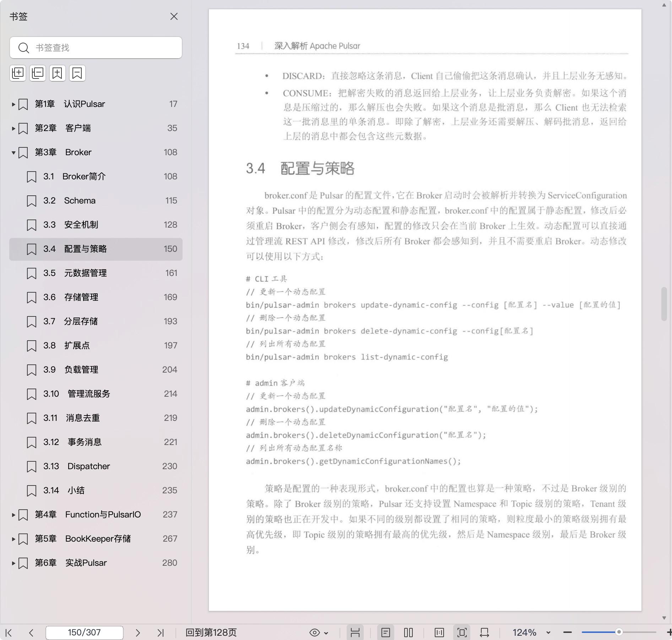Close the 书签 bookmarks panel
Screen dimensions: 672x640
click(x=174, y=17)
